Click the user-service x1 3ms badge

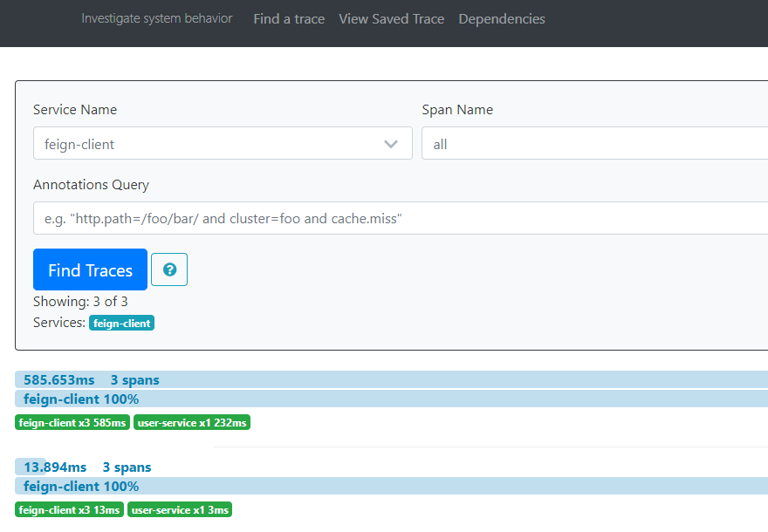180,509
